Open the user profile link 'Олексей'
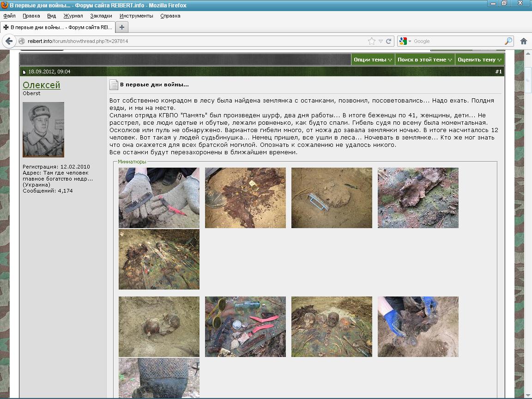This screenshot has width=532, height=399. click(x=41, y=85)
